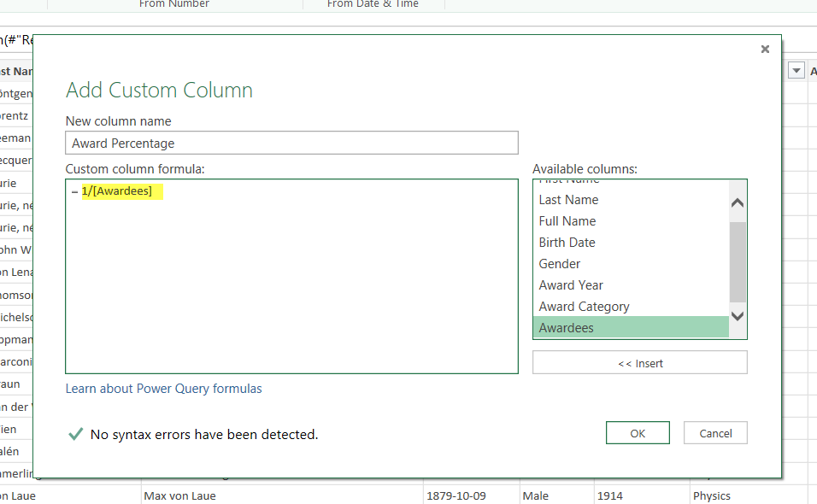Select the highlighted Awardees column
This screenshot has height=504, width=817.
(567, 328)
